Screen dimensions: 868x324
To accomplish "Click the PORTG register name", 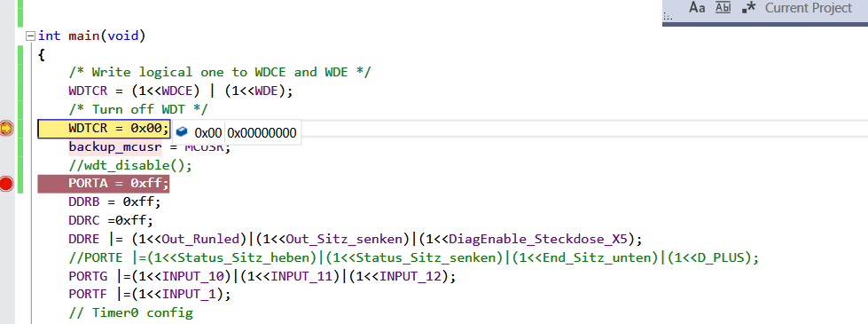I will pyautogui.click(x=88, y=276).
